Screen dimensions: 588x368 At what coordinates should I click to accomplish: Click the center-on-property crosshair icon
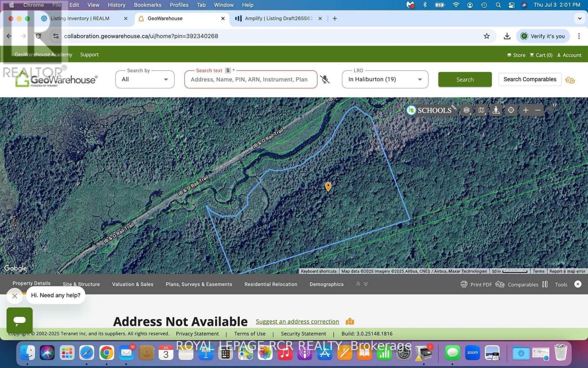(x=510, y=110)
